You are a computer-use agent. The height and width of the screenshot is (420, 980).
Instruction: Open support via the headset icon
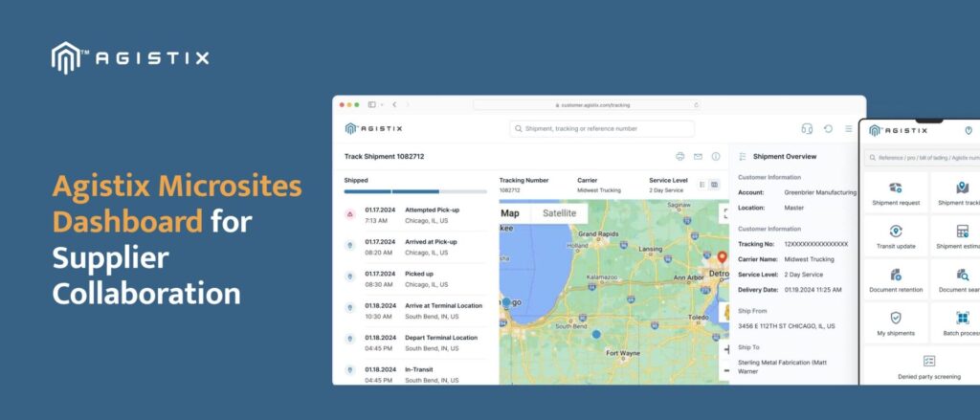[x=807, y=129]
